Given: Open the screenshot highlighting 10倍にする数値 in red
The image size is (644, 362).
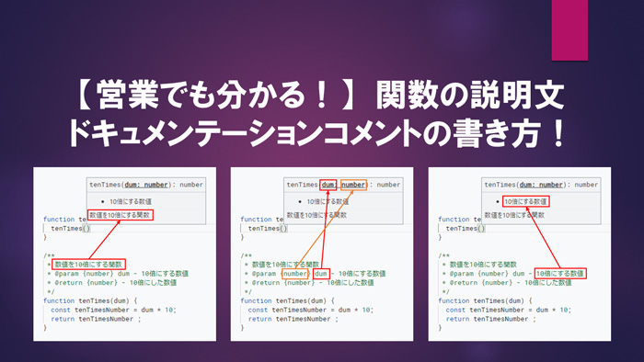Looking at the screenshot, I should tap(519, 254).
